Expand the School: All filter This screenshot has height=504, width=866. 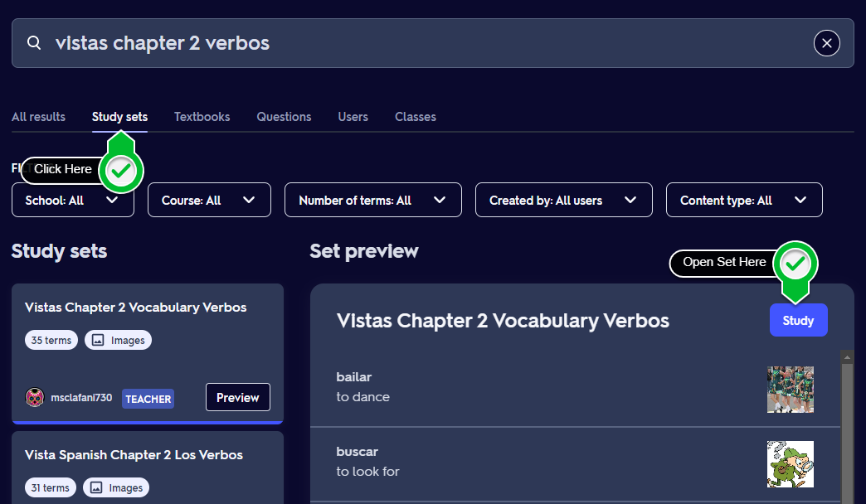73,201
